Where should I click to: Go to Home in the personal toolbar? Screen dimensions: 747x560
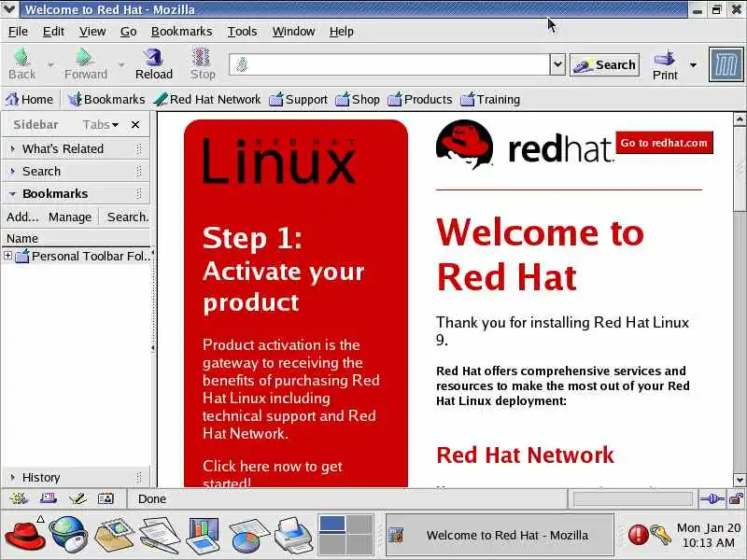coord(30,99)
